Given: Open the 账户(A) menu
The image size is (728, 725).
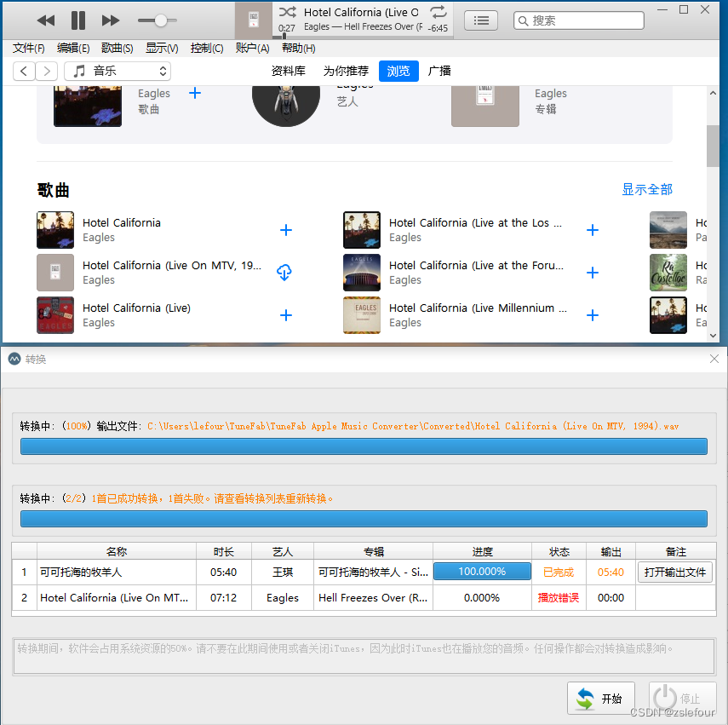Looking at the screenshot, I should coord(252,49).
